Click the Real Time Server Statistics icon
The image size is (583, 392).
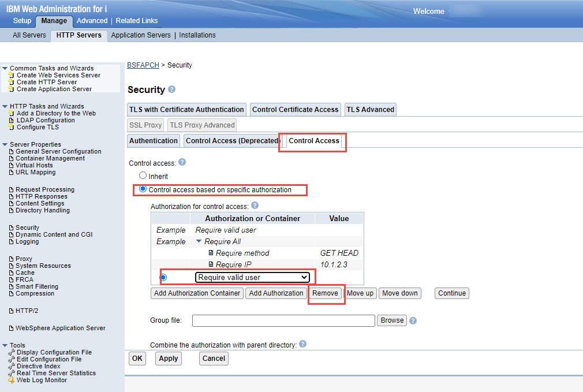(x=11, y=373)
